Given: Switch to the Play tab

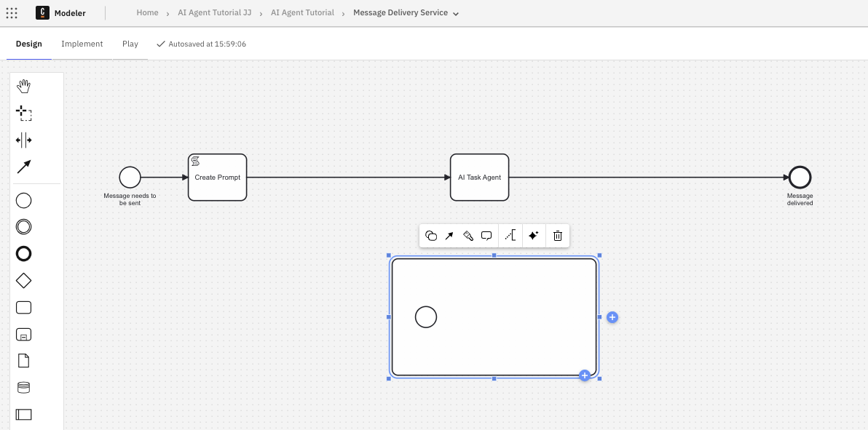Looking at the screenshot, I should pos(130,44).
